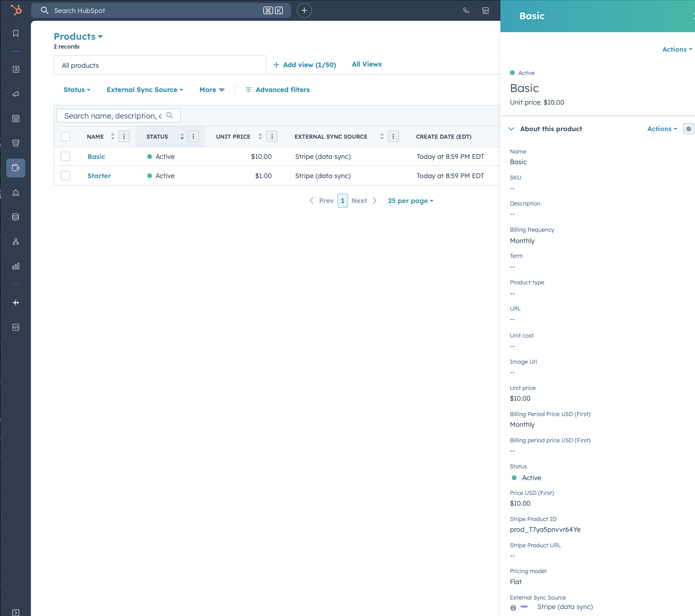The width and height of the screenshot is (695, 616).
Task: Open the 25 per page menu
Action: coord(410,200)
